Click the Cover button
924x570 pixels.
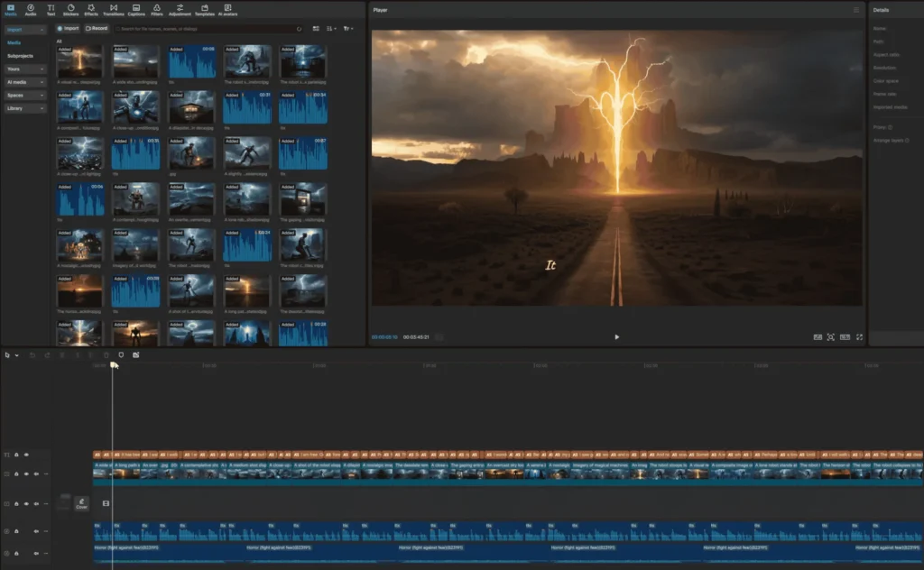click(81, 503)
